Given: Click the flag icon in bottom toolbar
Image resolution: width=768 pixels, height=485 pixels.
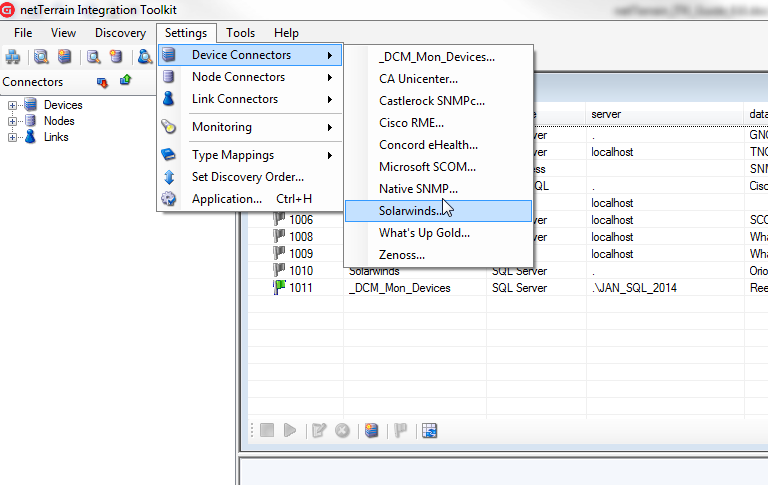Looking at the screenshot, I should point(400,431).
